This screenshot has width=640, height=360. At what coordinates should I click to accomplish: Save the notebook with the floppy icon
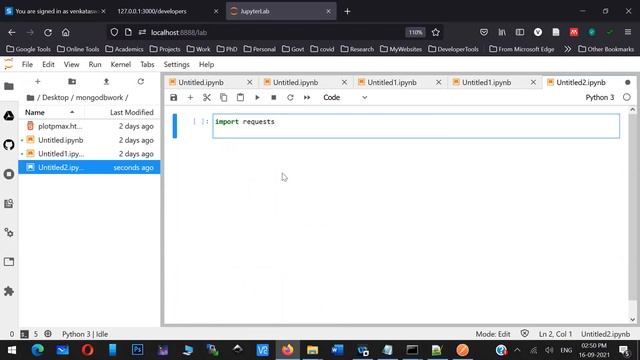(173, 98)
